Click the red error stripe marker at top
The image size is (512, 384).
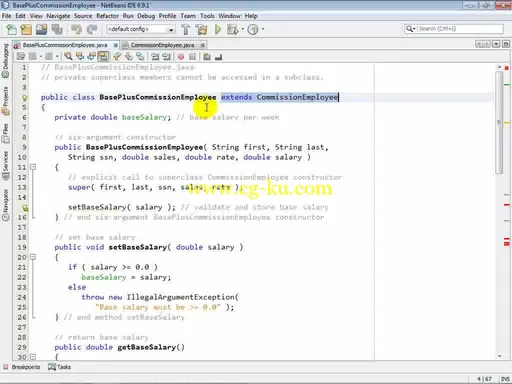[507, 68]
